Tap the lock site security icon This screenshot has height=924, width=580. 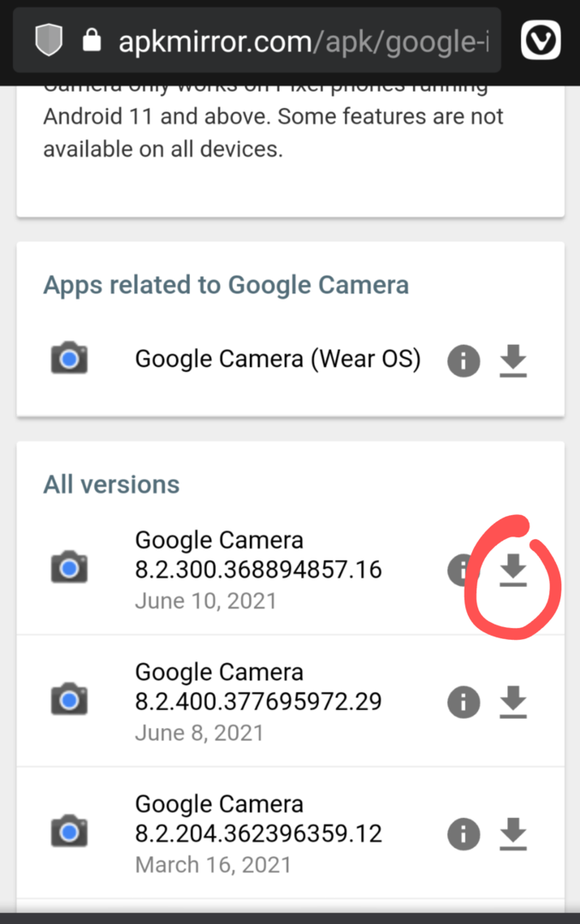click(x=92, y=40)
